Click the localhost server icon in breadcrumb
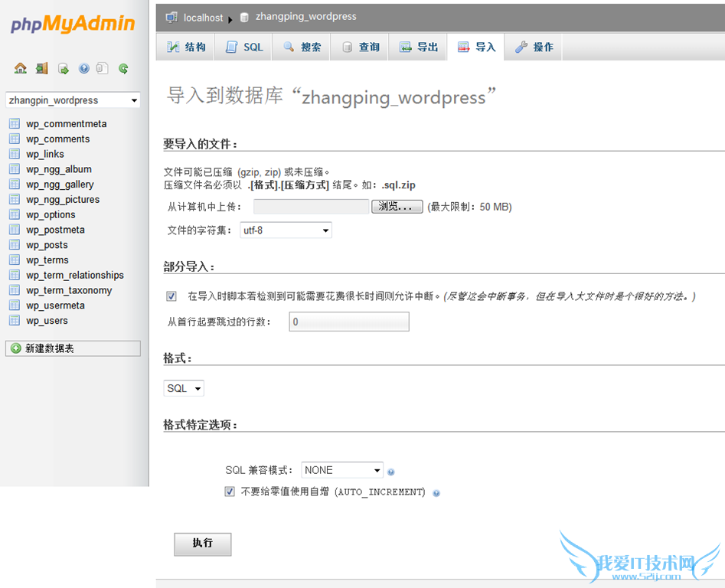Screen dimensions: 725x588 coord(171,18)
